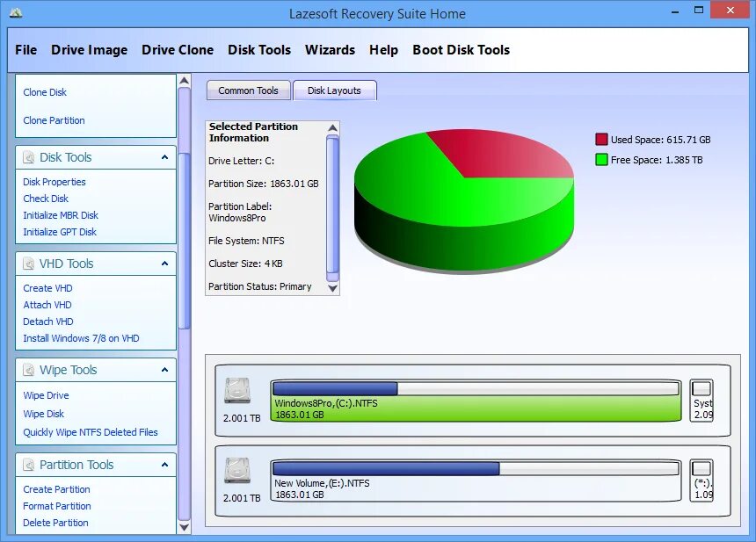Click Detach VHD
This screenshot has height=542, width=756.
[48, 322]
